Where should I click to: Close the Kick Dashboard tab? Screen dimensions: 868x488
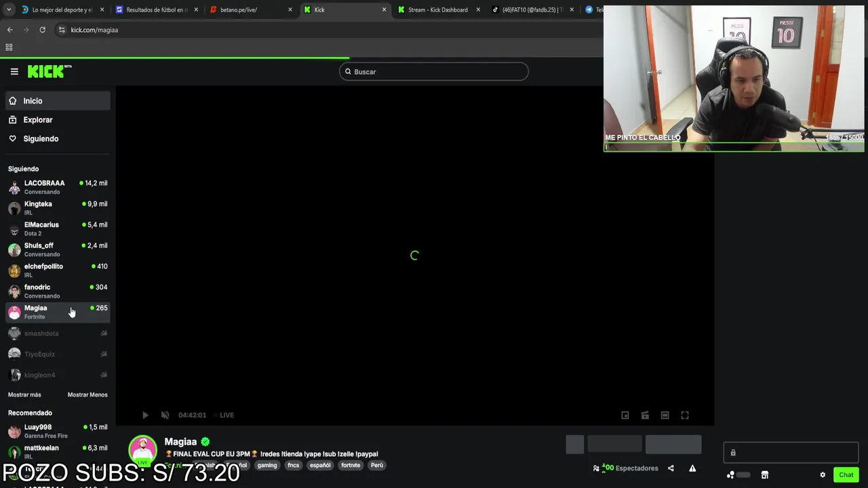pos(478,10)
